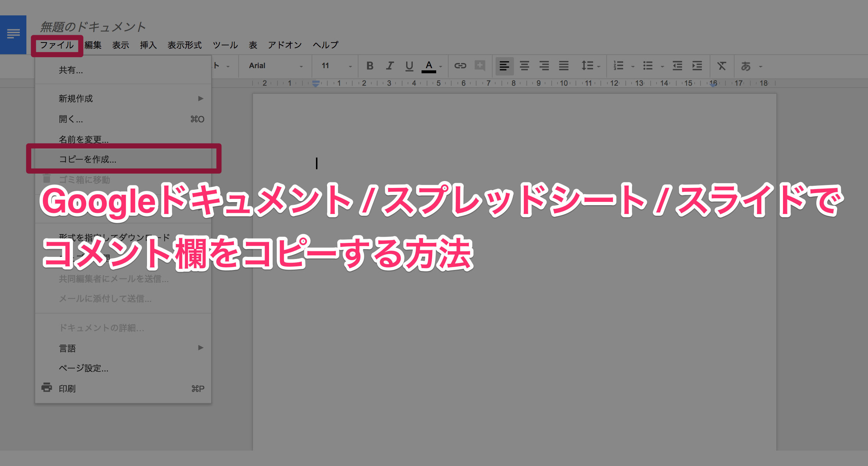
Task: Select 印刷 menu entry
Action: (x=123, y=388)
